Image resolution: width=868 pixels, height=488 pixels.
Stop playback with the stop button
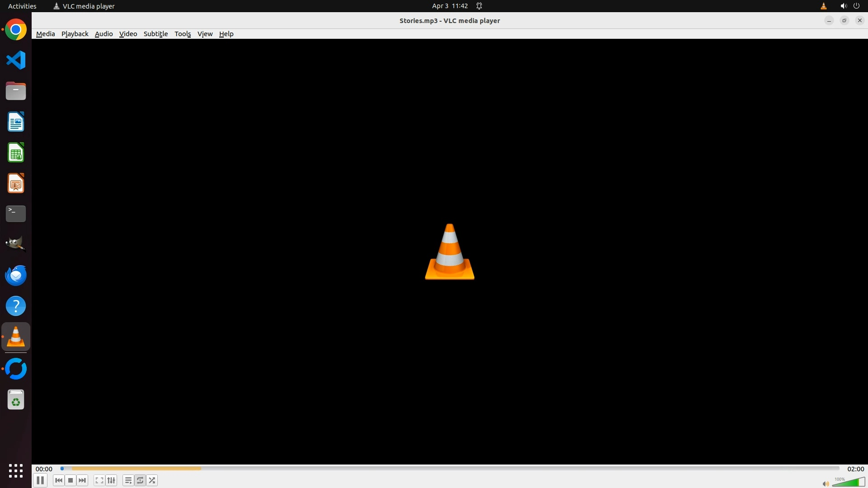point(71,480)
